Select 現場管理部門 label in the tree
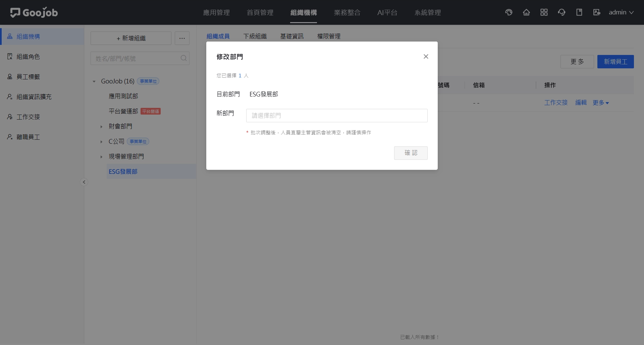Viewport: 644px width, 345px height. [x=126, y=156]
